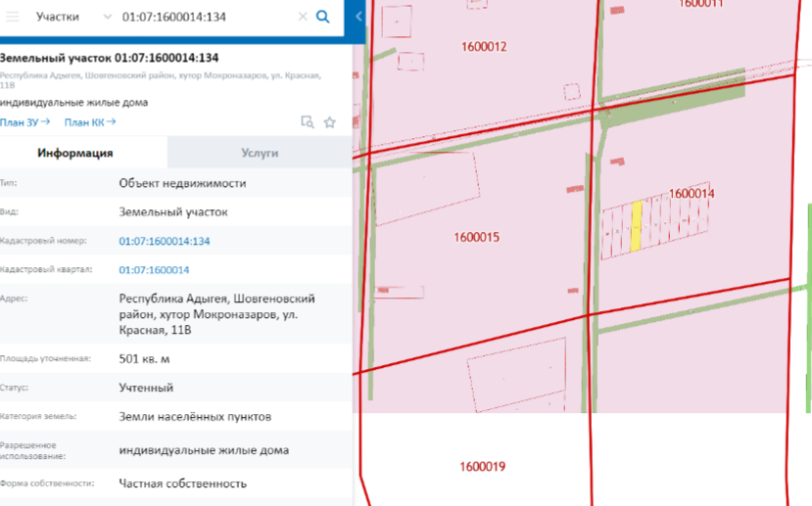Add parcel to favorites with star

[x=330, y=122]
